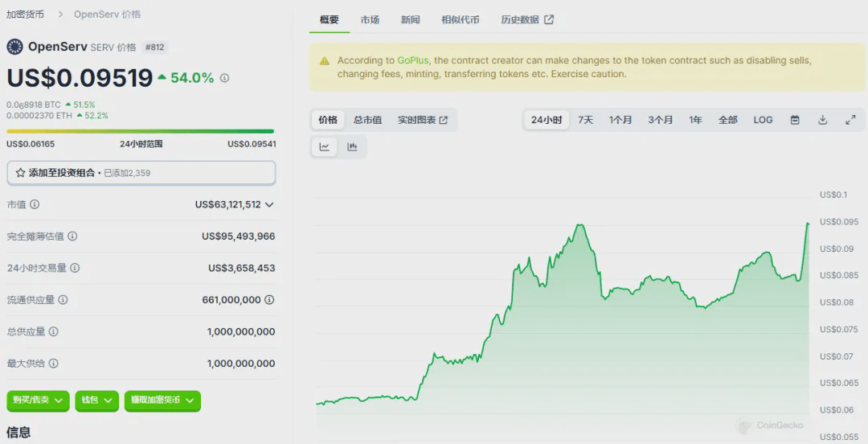Viewport: 868px width, 444px height.
Task: Click the US$0.09519 price text
Action: click(80, 78)
